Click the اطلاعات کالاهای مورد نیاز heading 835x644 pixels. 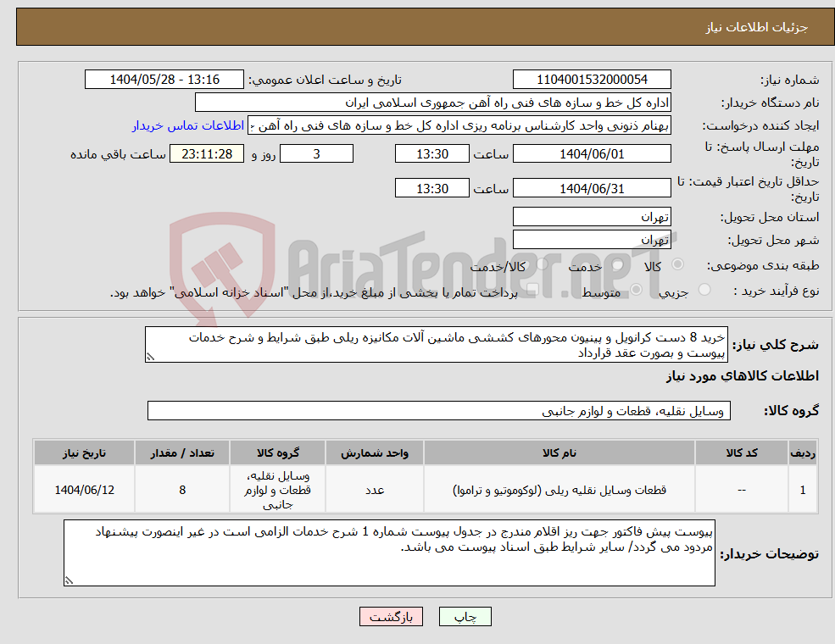[x=742, y=376]
